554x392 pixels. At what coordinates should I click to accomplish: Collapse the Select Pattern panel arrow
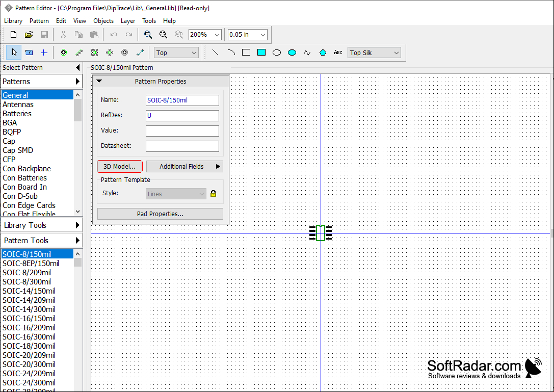pyautogui.click(x=78, y=67)
